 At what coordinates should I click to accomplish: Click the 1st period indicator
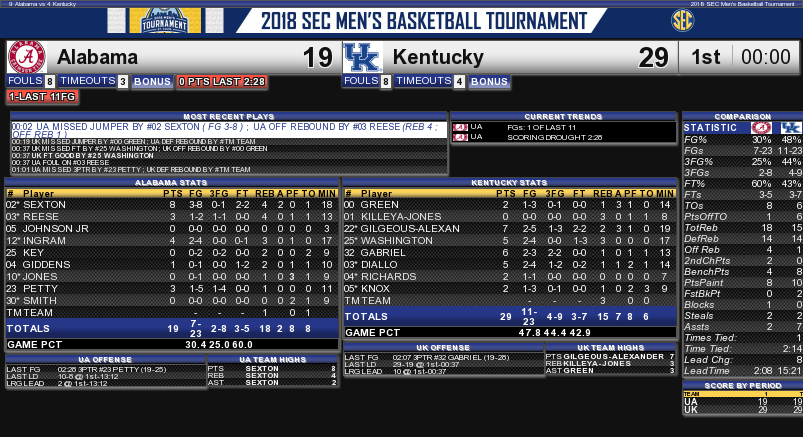coord(706,57)
